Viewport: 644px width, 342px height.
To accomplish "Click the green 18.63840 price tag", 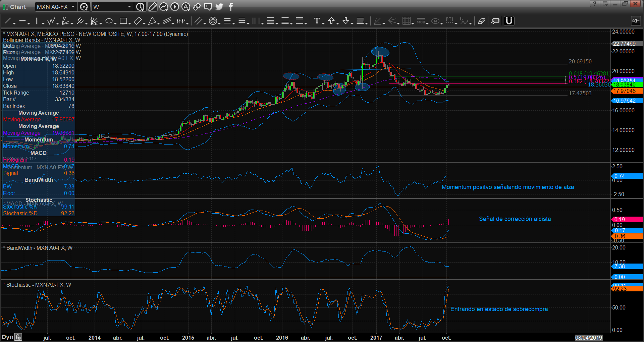I will pyautogui.click(x=627, y=85).
